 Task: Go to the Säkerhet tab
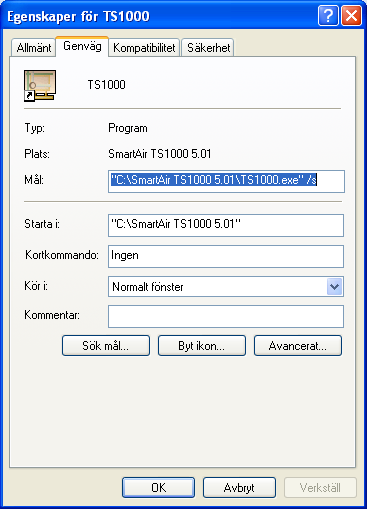point(208,48)
